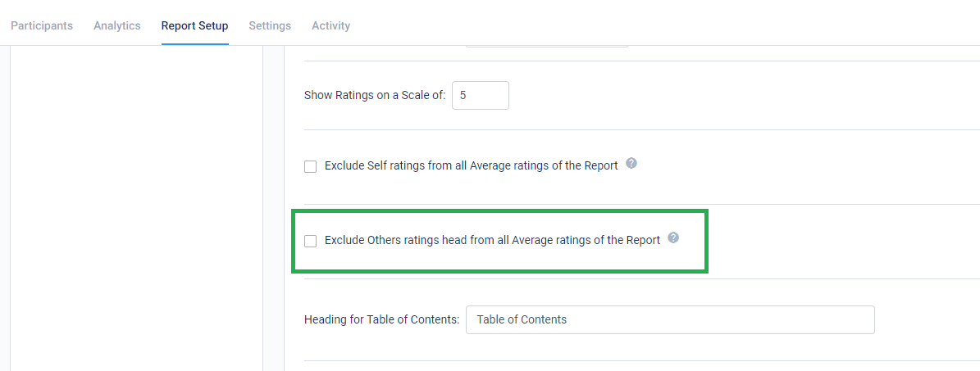This screenshot has width=980, height=371.
Task: Click the Table of Contents heading field
Action: 670,319
